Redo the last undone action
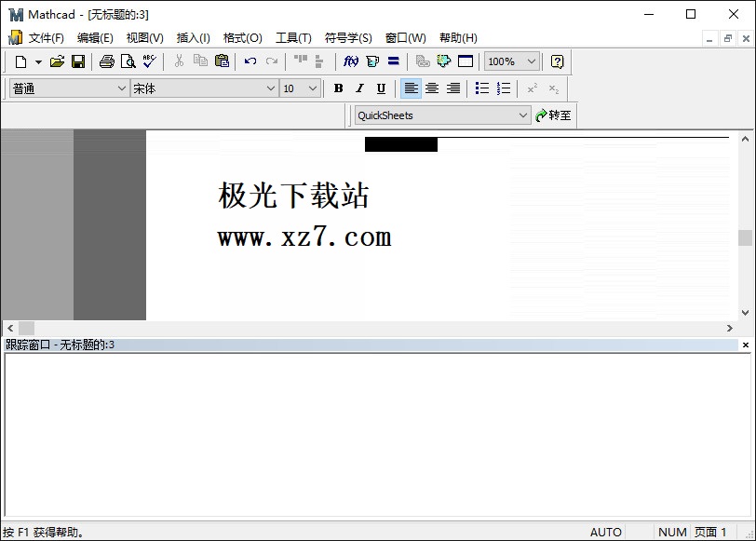Image resolution: width=756 pixels, height=541 pixels. pyautogui.click(x=272, y=61)
